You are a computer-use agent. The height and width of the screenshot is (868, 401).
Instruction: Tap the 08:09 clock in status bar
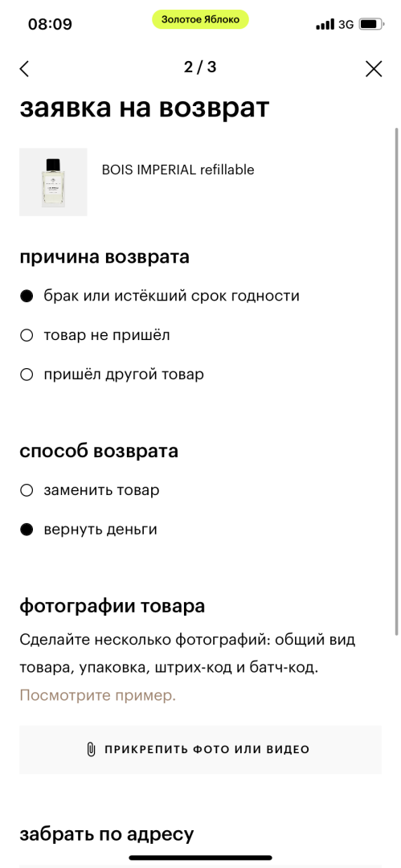point(50,24)
